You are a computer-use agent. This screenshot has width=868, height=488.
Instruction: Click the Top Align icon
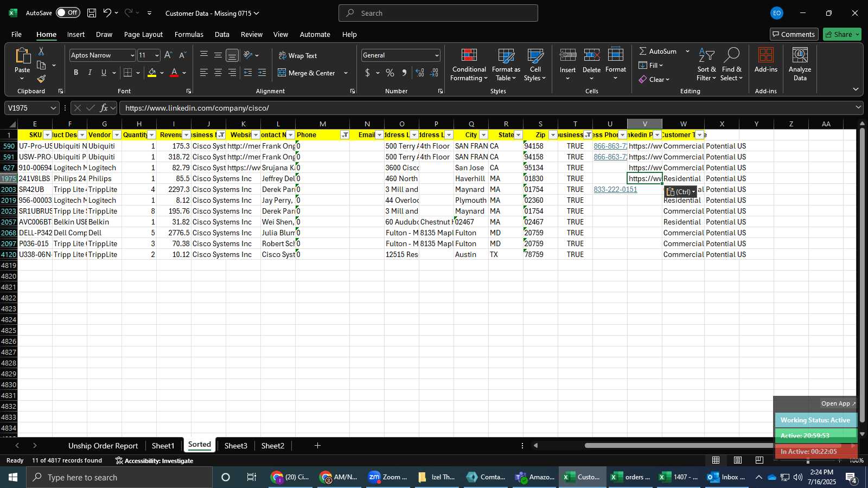click(203, 55)
